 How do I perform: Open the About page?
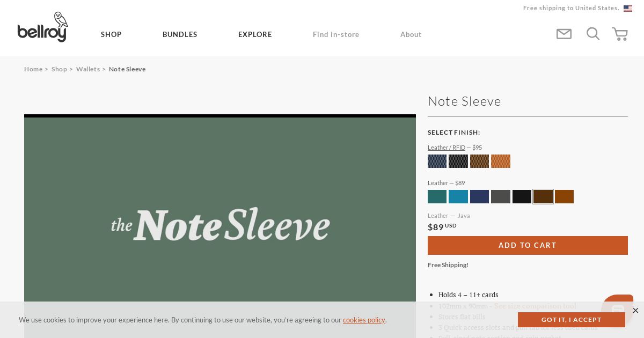pyautogui.click(x=411, y=34)
